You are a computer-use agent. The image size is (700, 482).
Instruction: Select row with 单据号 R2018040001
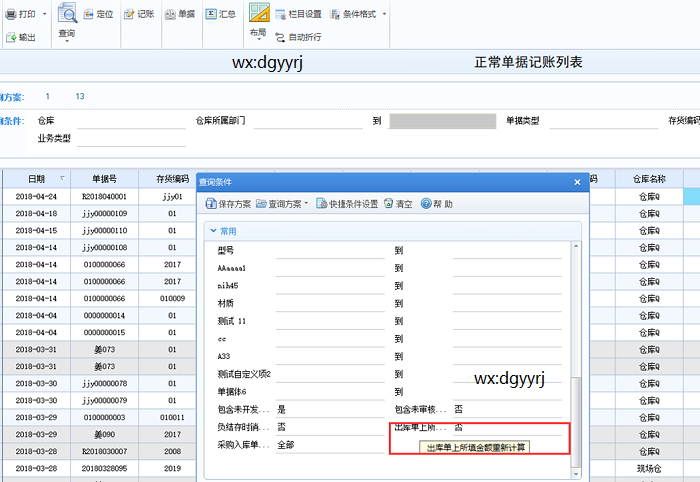(x=104, y=196)
